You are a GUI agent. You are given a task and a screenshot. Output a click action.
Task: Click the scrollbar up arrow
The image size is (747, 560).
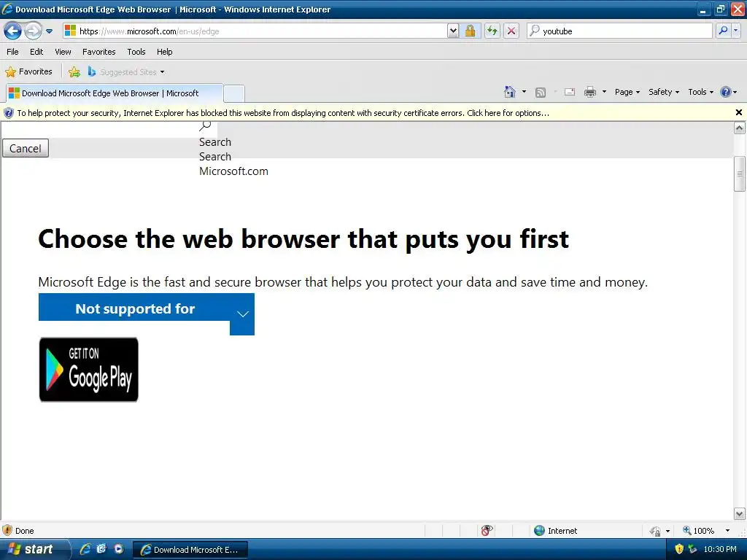point(740,128)
